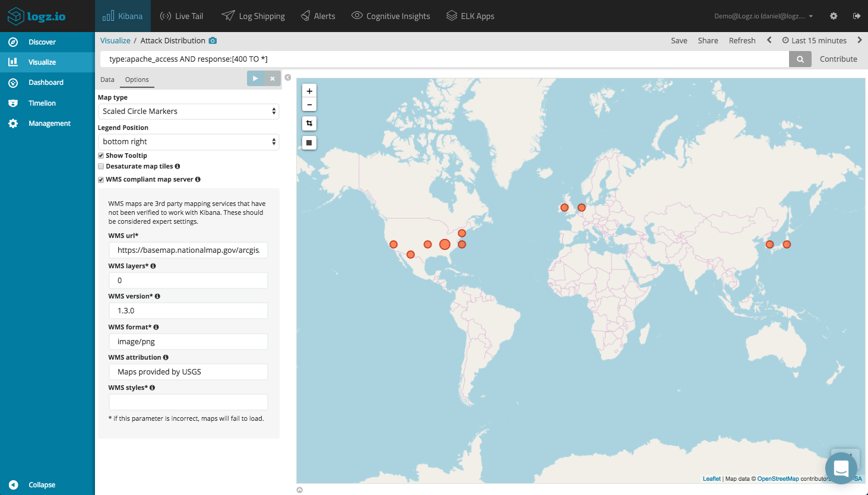This screenshot has width=868, height=495.
Task: Open ELK Apps
Action: [470, 16]
